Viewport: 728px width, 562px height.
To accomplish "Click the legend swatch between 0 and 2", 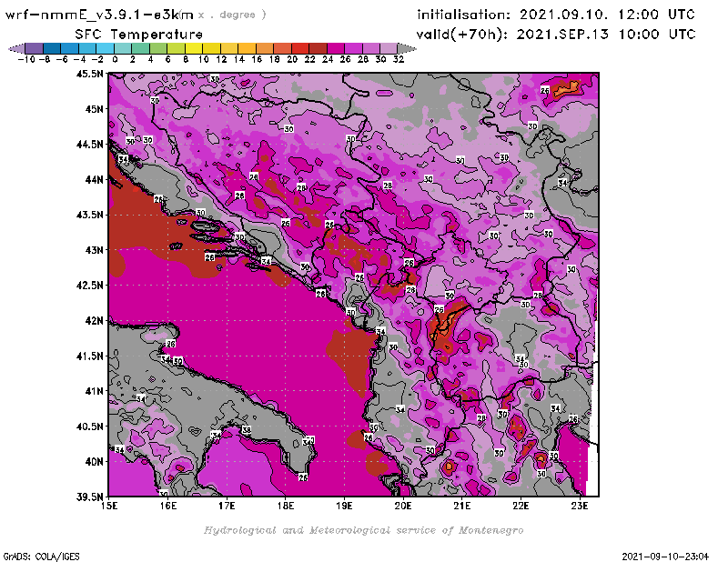I will point(123,48).
